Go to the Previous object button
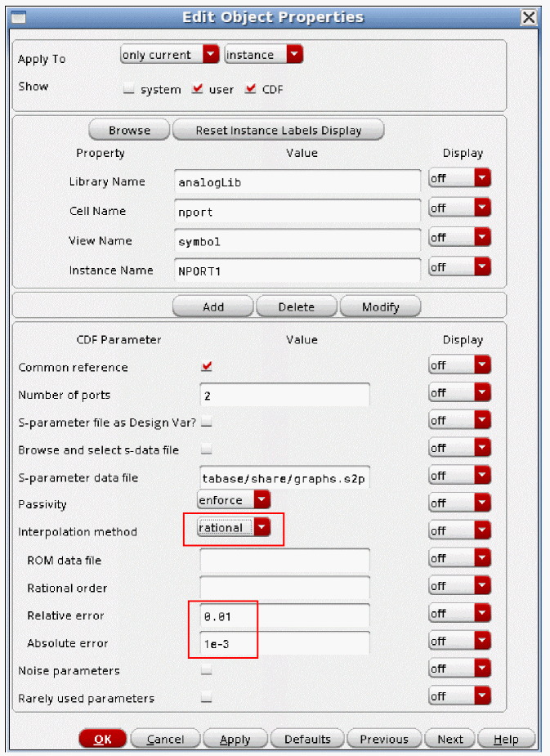Image resolution: width=550 pixels, height=756 pixels. (x=384, y=739)
